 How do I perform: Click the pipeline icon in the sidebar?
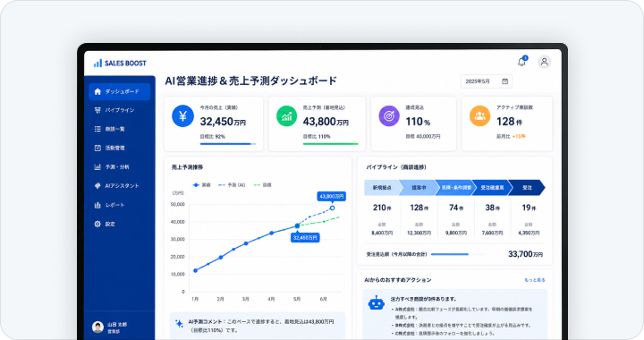pyautogui.click(x=97, y=110)
